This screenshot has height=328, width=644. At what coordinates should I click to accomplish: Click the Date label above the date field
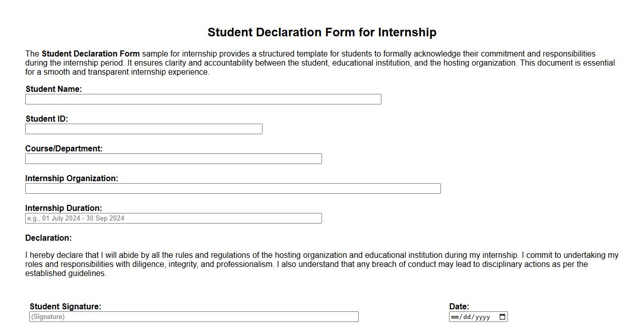click(458, 306)
